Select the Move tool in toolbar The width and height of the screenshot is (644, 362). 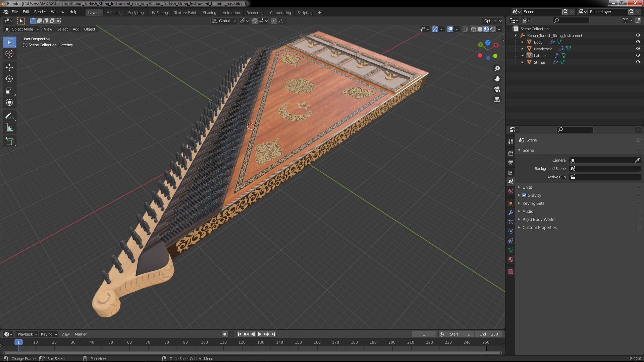pyautogui.click(x=9, y=67)
